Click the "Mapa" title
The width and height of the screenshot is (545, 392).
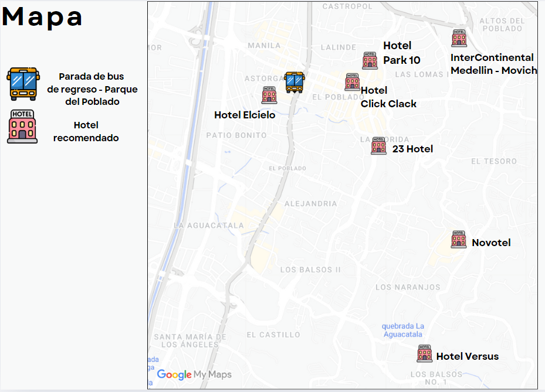click(x=42, y=16)
